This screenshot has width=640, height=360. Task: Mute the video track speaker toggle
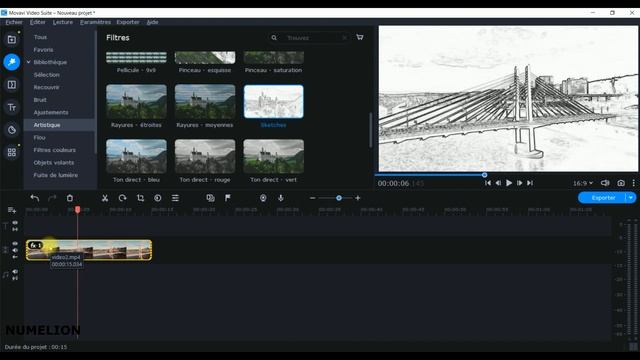(x=15, y=250)
